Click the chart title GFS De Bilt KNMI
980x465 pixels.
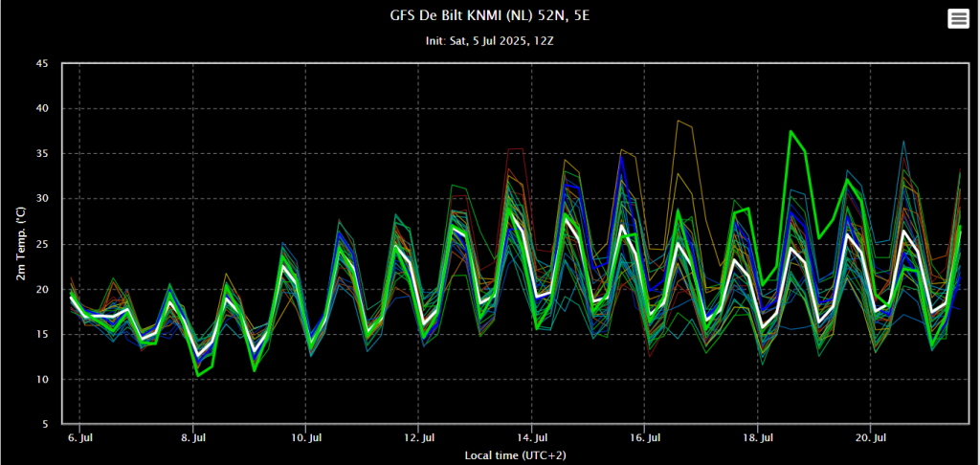(489, 16)
